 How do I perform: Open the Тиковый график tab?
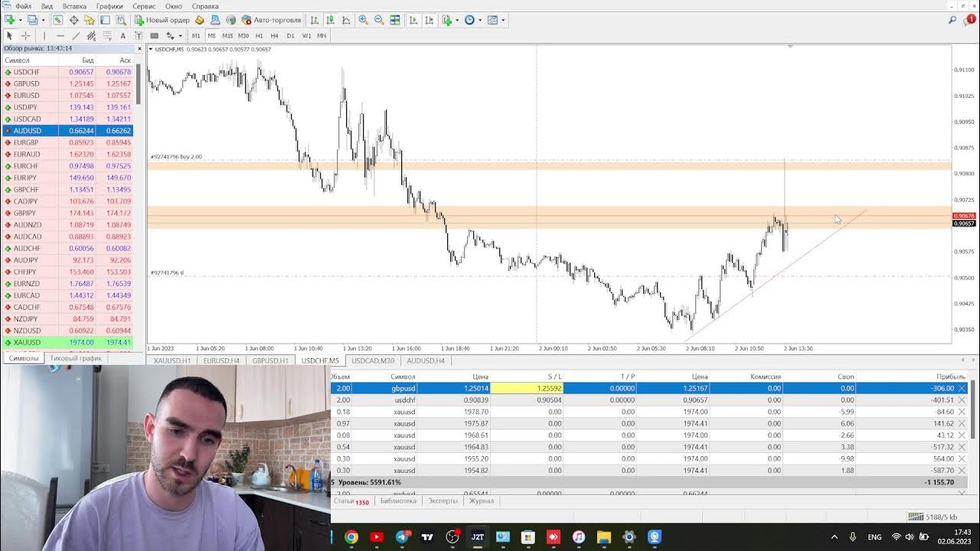click(x=76, y=358)
